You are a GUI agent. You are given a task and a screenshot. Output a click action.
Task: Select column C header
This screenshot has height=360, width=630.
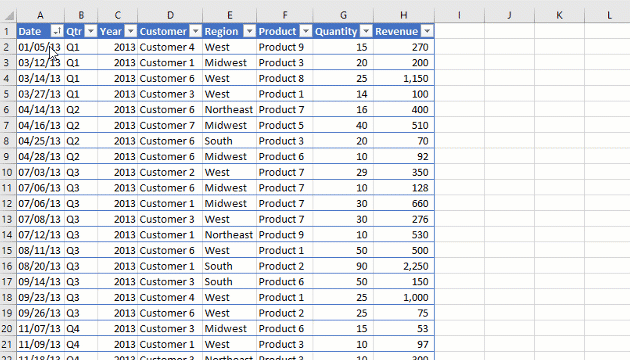117,15
